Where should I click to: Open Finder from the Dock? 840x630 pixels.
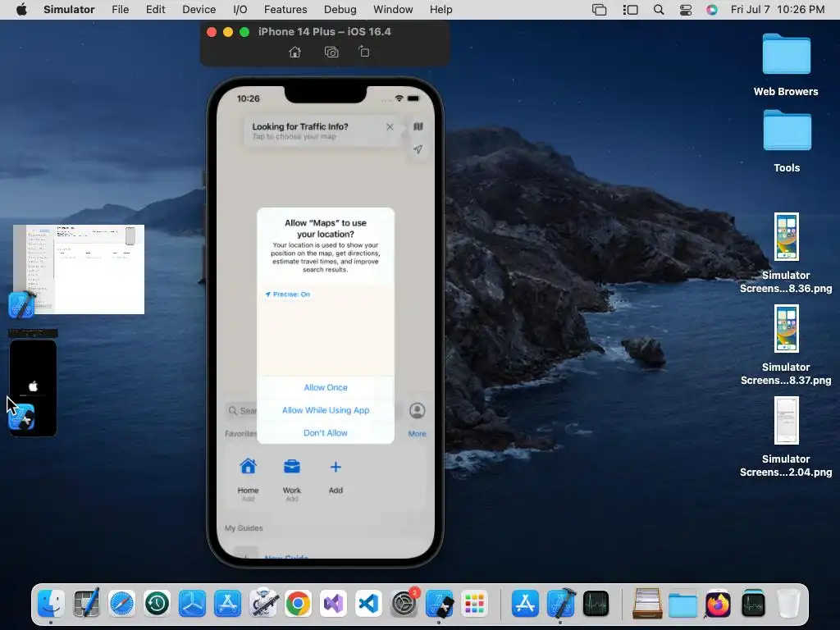[x=51, y=604]
